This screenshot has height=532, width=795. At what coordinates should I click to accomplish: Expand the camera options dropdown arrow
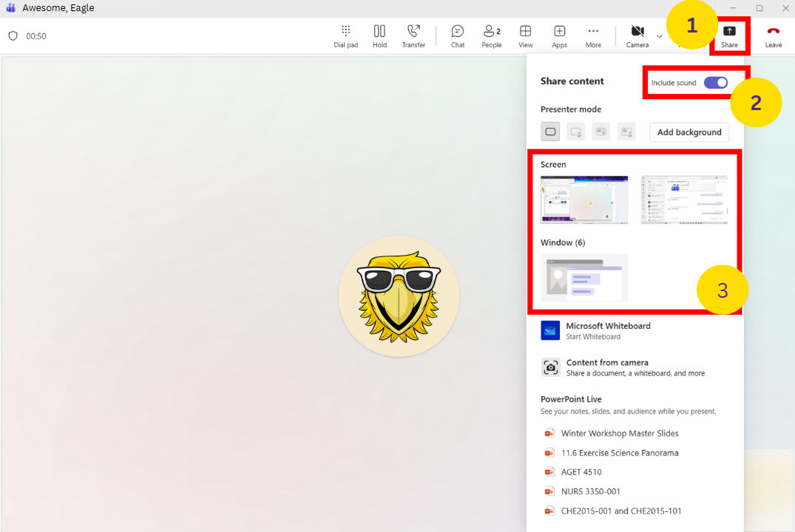(659, 35)
